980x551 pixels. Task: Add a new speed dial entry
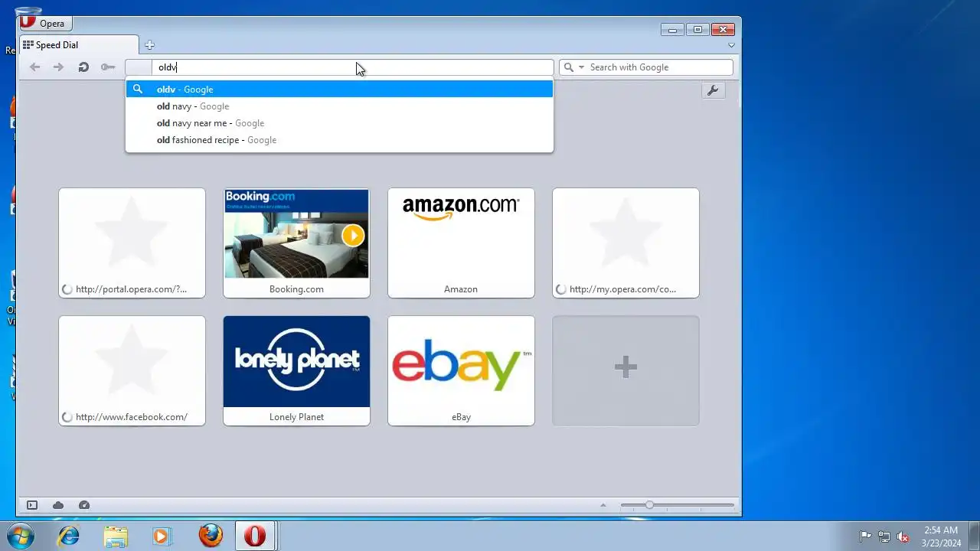(x=626, y=370)
